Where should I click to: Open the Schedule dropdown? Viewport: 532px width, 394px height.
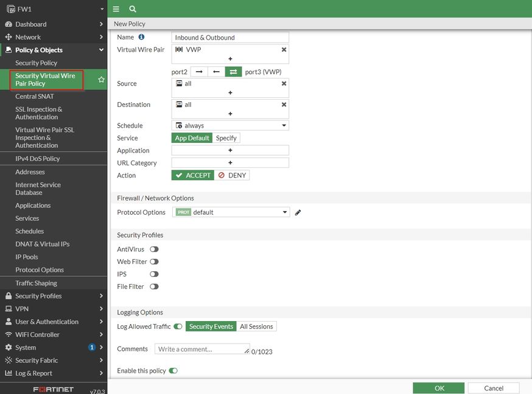pyautogui.click(x=230, y=125)
